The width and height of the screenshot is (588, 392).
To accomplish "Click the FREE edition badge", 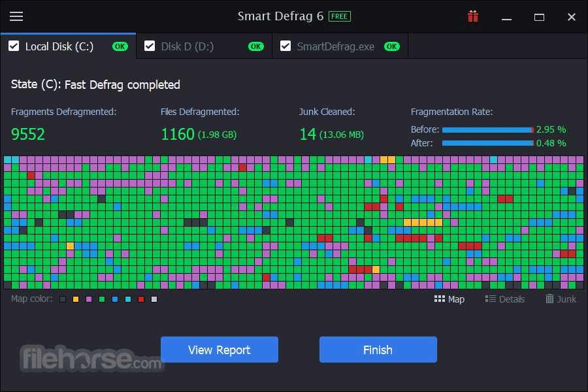I will point(340,16).
